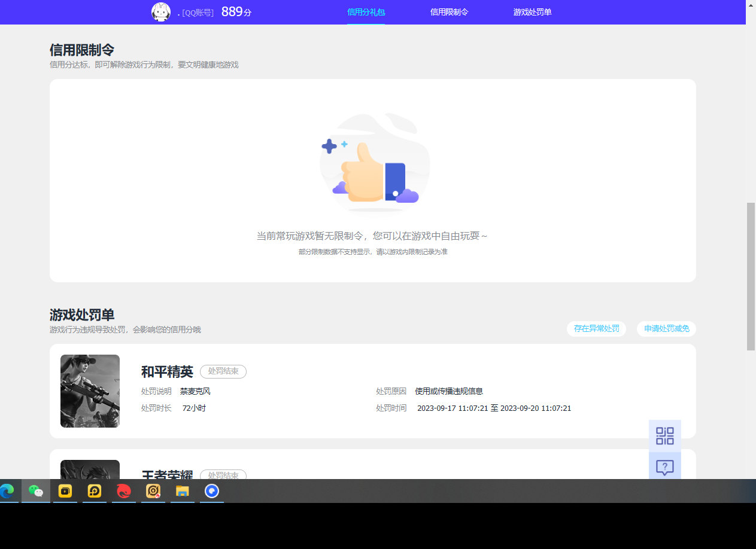Click the 889分 credit score
Viewport: 756px width, 549px height.
236,12
